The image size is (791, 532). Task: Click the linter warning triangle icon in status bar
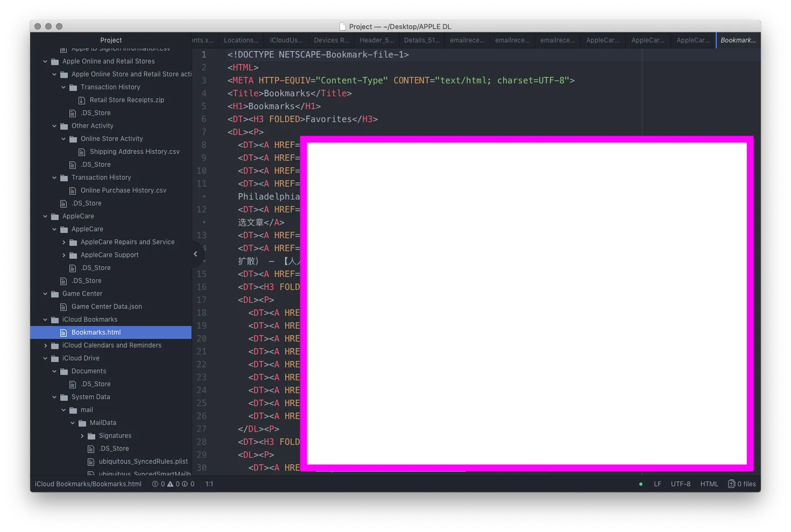pyautogui.click(x=170, y=484)
